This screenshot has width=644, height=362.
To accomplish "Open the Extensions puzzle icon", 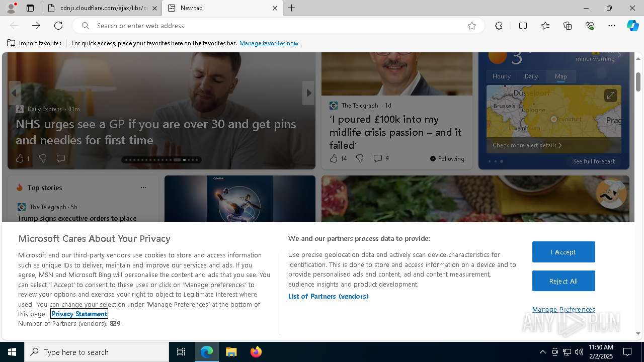I will (499, 26).
